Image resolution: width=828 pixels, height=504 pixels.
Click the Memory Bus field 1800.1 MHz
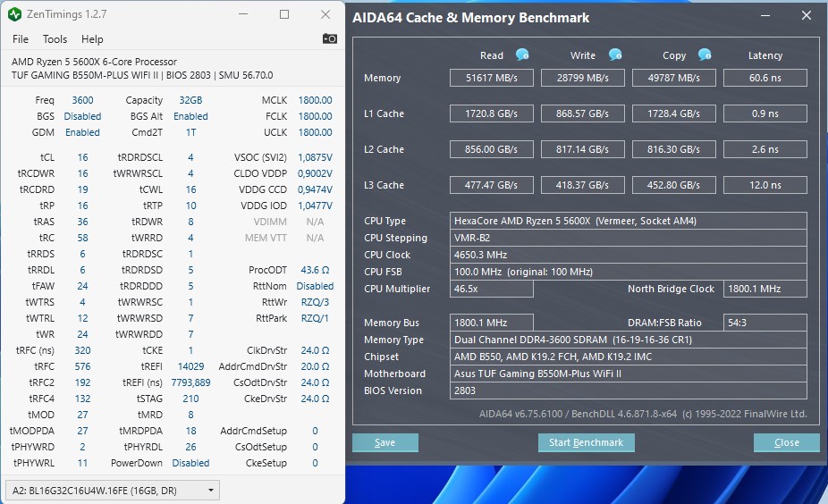click(x=492, y=323)
